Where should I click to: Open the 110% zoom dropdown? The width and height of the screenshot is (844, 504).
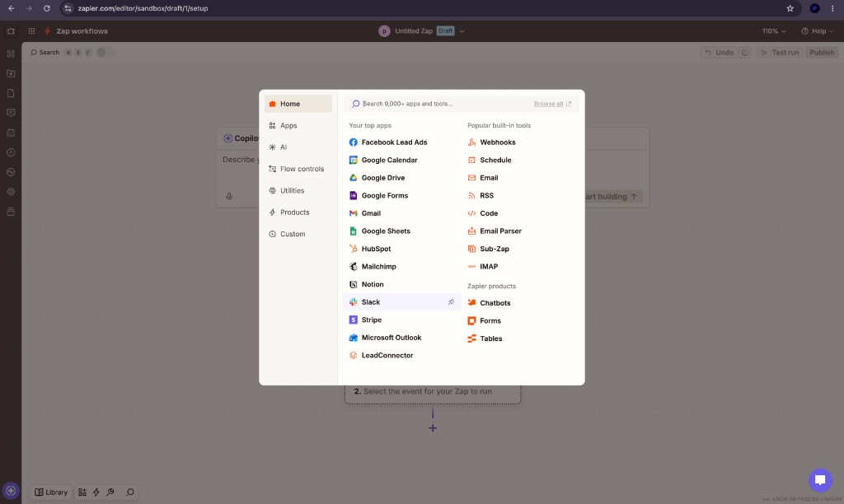[774, 31]
